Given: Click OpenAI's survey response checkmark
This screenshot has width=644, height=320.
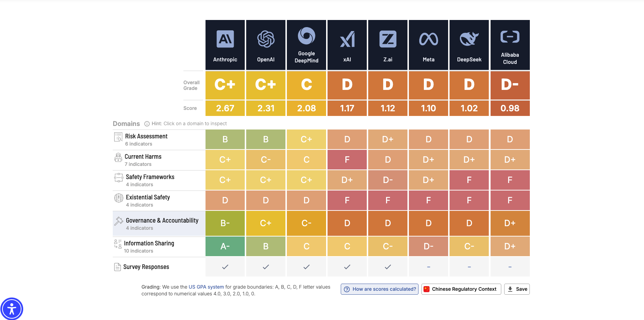Looking at the screenshot, I should tap(265, 266).
